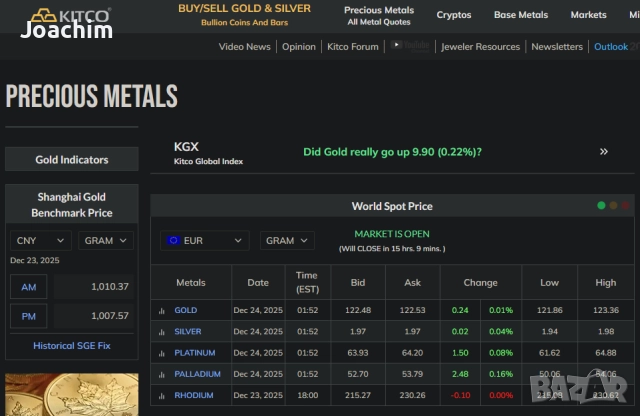Viewport: 640px width, 416px height.
Task: Click Buy/Sell Gold & Silver link
Action: click(x=244, y=14)
